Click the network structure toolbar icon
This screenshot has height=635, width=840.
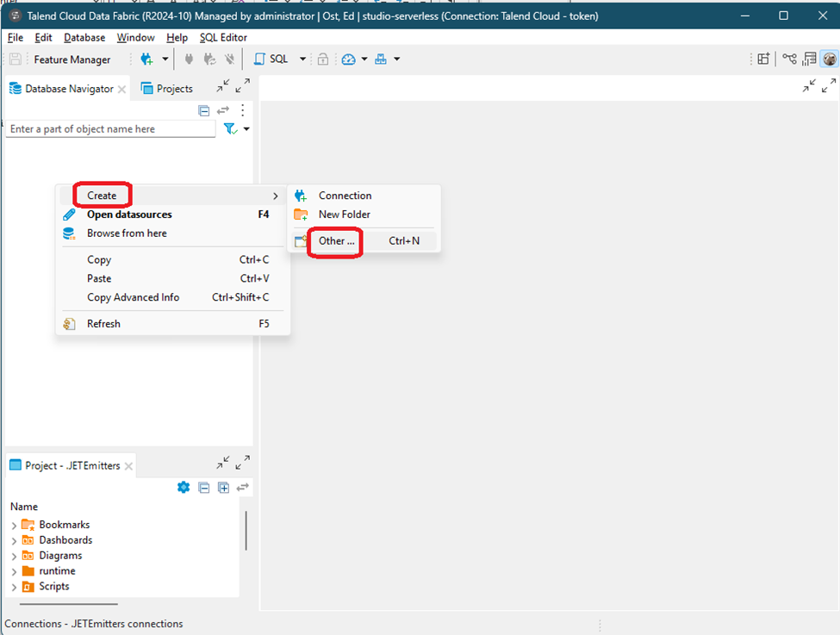381,59
